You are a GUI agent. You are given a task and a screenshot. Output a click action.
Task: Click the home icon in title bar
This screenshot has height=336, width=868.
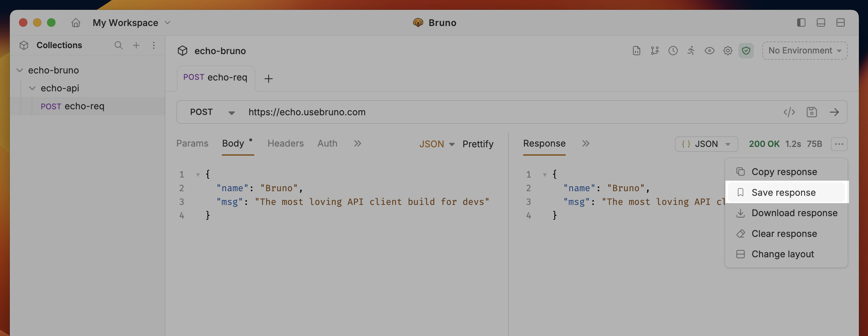(76, 23)
